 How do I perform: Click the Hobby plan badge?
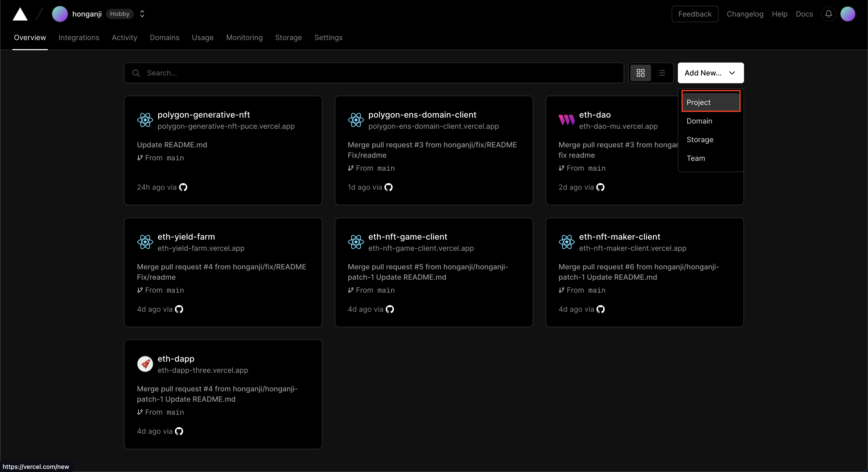tap(120, 14)
